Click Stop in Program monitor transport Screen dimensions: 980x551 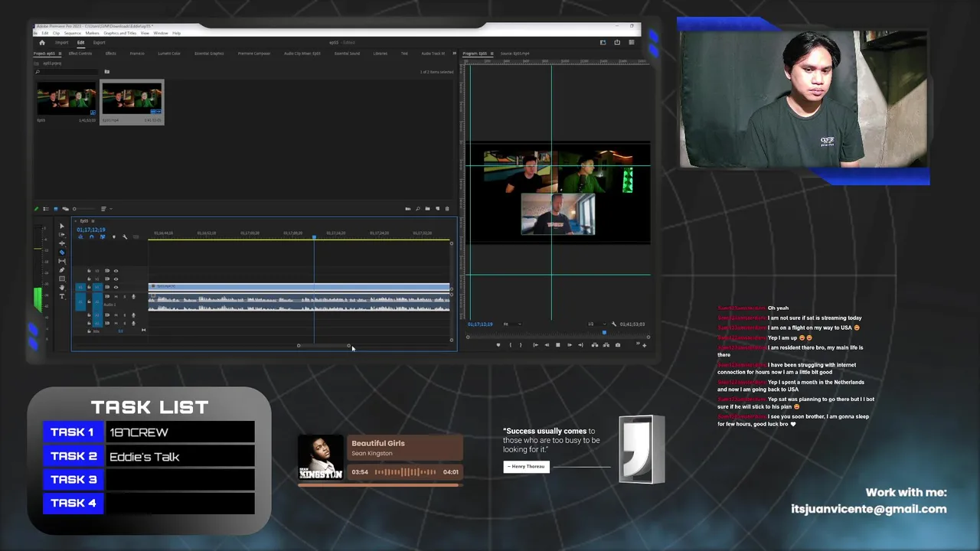point(557,345)
